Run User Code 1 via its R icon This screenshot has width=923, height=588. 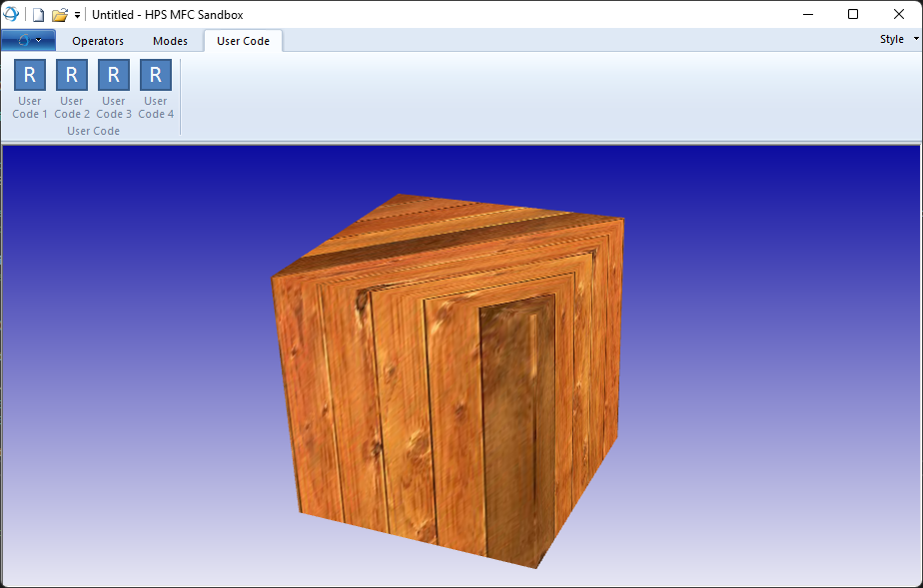[29, 74]
